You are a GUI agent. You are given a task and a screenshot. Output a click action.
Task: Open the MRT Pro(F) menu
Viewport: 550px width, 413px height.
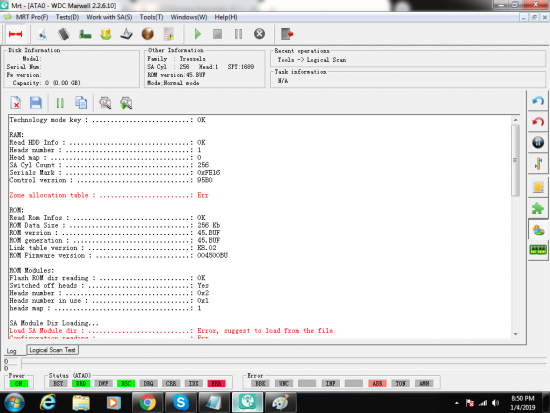pyautogui.click(x=32, y=17)
